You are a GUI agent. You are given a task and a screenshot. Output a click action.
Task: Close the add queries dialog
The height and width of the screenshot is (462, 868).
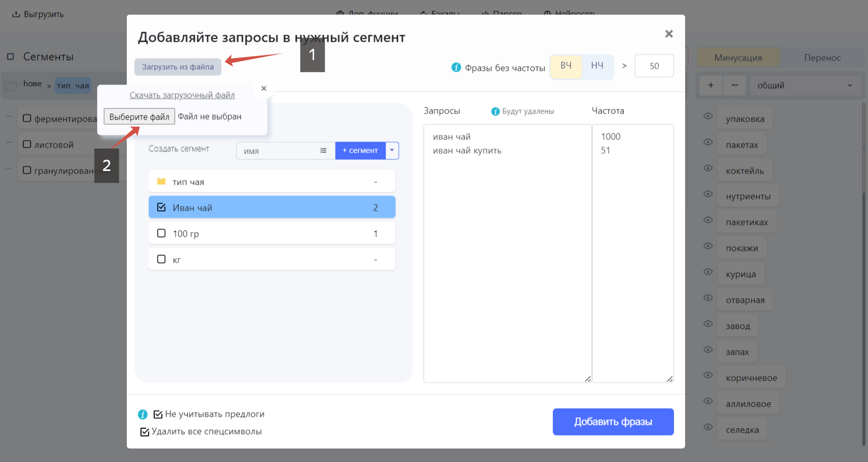(669, 34)
